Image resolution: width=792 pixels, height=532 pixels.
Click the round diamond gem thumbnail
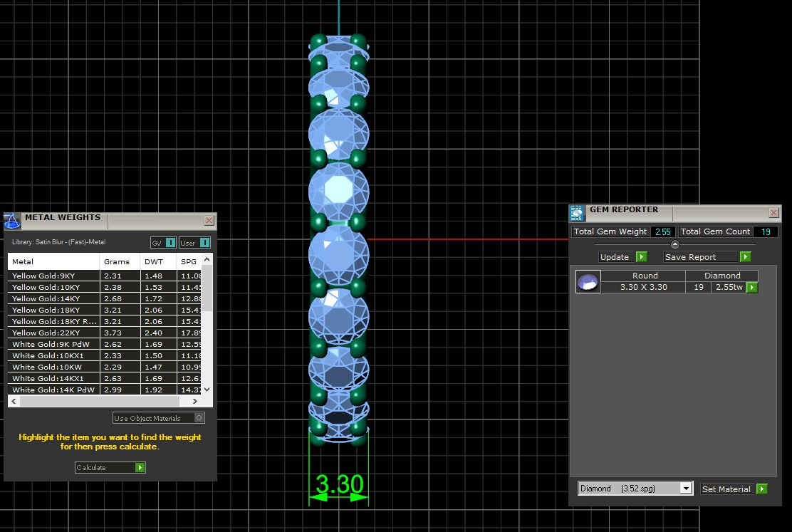point(588,281)
